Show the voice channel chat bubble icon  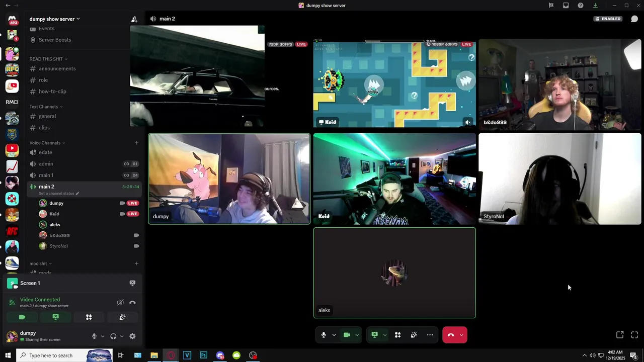pyautogui.click(x=634, y=19)
